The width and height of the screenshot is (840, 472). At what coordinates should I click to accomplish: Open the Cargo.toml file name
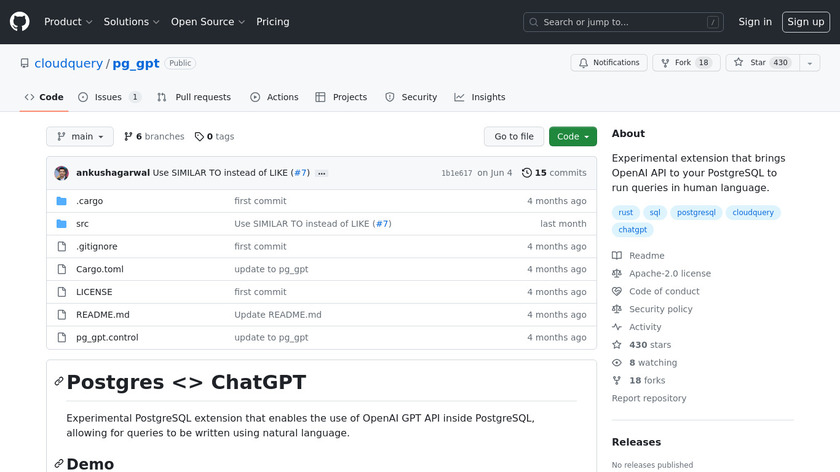pyautogui.click(x=100, y=269)
